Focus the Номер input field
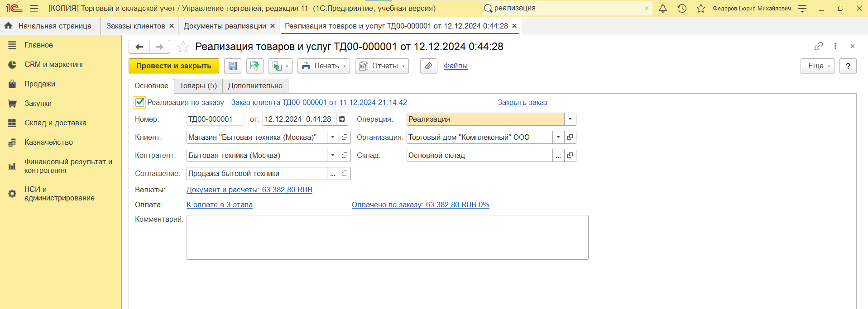Image resolution: width=868 pixels, height=309 pixels. (x=215, y=119)
